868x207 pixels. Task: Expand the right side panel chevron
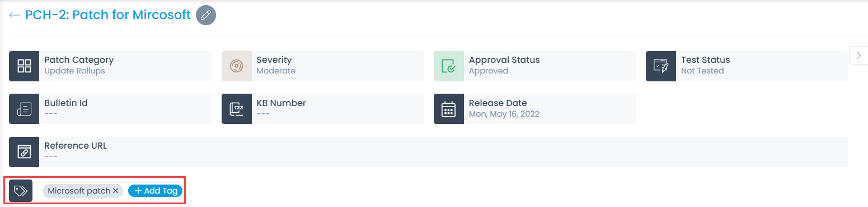tap(858, 55)
